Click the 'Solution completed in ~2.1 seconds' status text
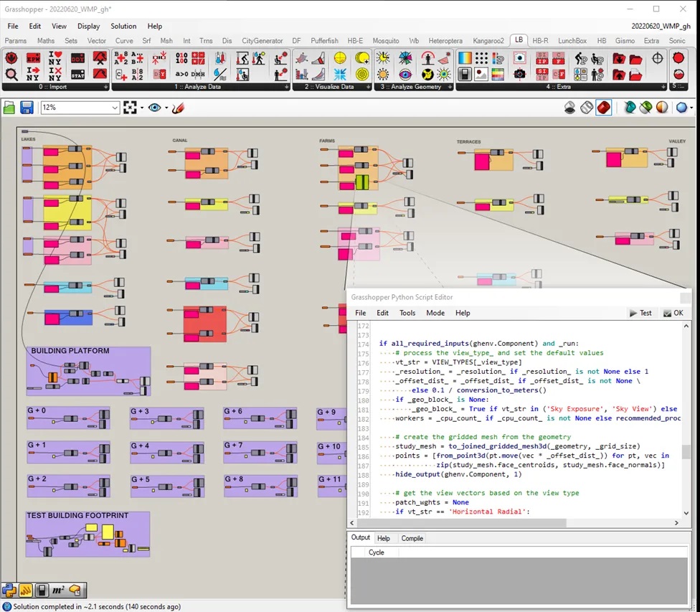 coord(97,607)
